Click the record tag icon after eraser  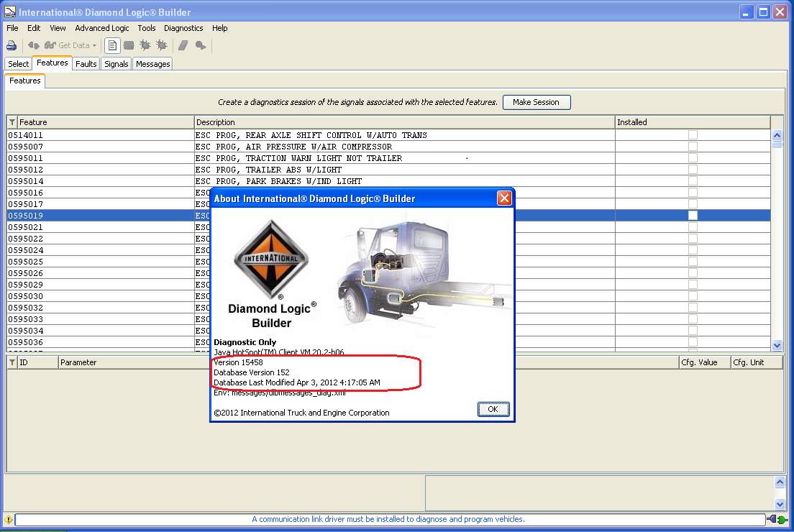click(x=201, y=45)
